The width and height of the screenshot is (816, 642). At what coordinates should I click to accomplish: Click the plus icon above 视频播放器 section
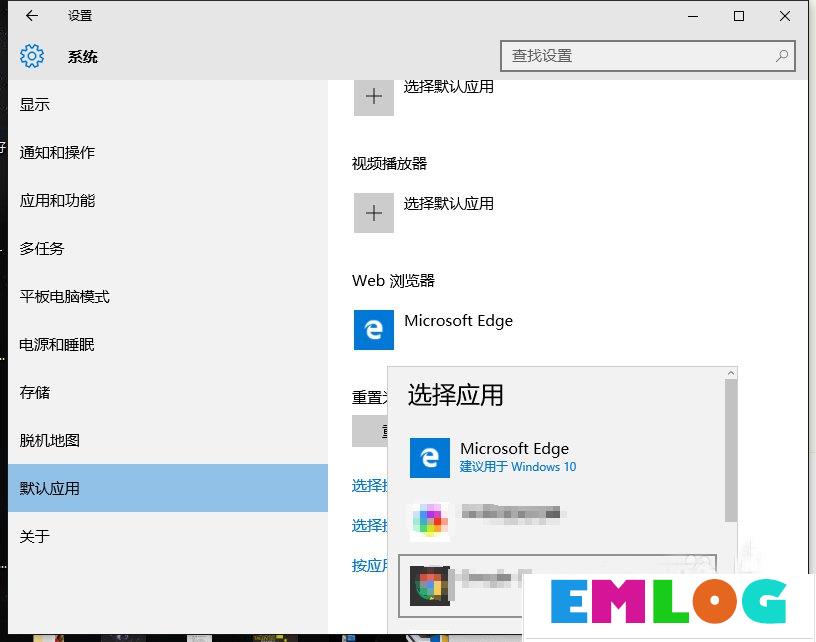pyautogui.click(x=374, y=97)
